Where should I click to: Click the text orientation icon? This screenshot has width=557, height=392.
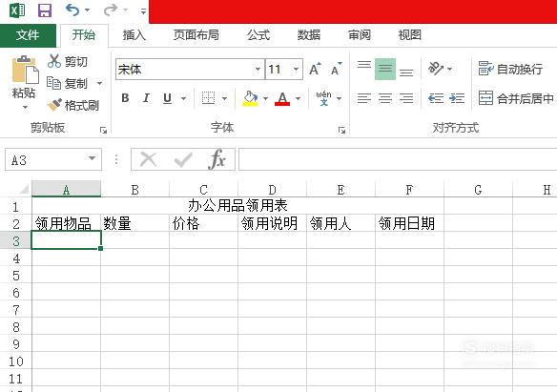coord(436,68)
